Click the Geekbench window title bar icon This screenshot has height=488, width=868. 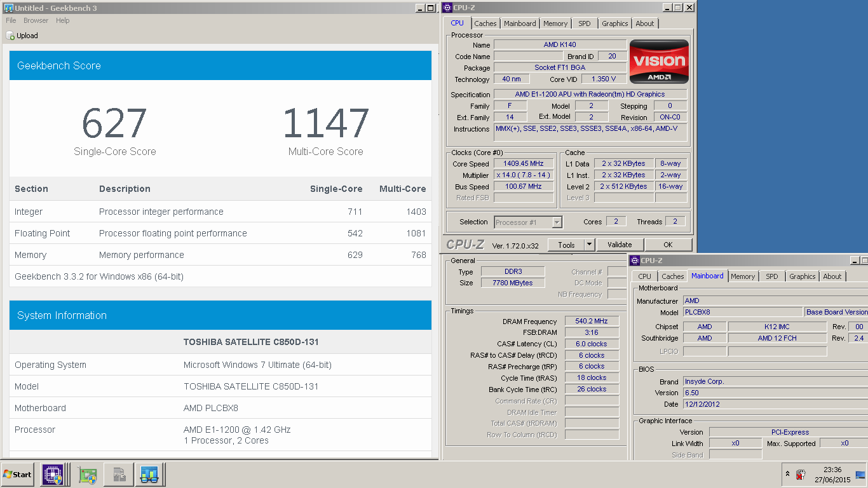coord(8,8)
